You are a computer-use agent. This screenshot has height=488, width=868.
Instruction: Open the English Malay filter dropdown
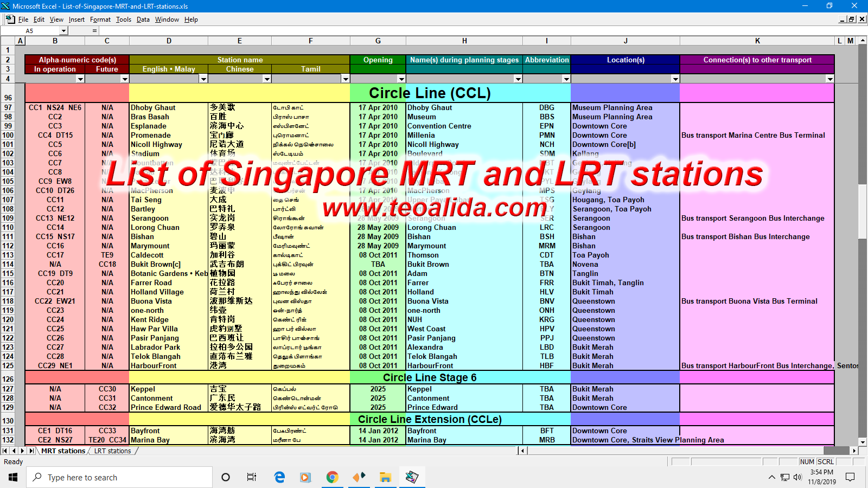coord(203,79)
